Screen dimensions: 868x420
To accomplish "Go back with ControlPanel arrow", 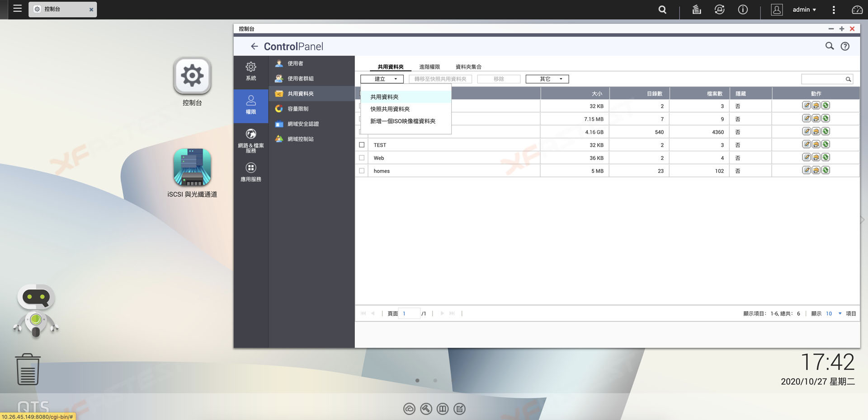I will tap(254, 46).
